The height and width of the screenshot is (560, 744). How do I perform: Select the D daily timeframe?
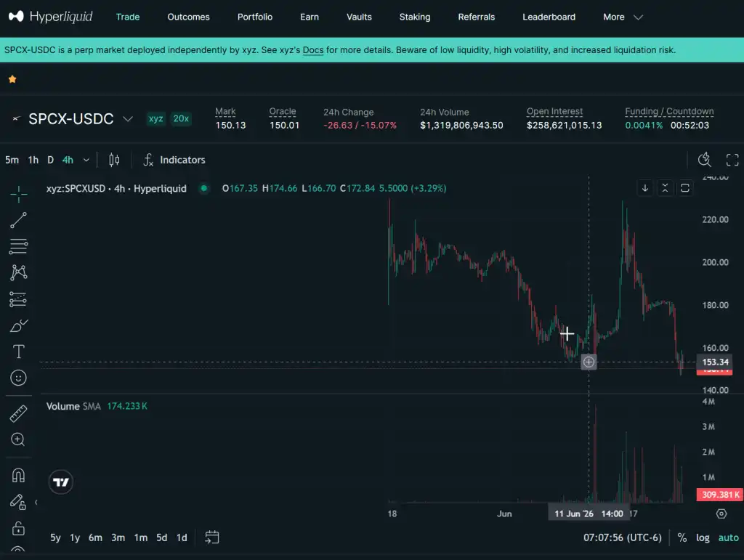click(50, 160)
